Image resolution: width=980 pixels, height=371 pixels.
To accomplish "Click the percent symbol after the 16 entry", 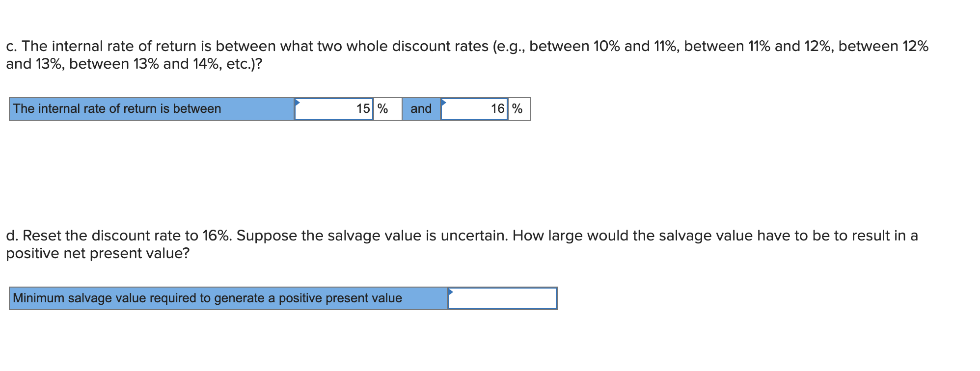I will tap(517, 109).
